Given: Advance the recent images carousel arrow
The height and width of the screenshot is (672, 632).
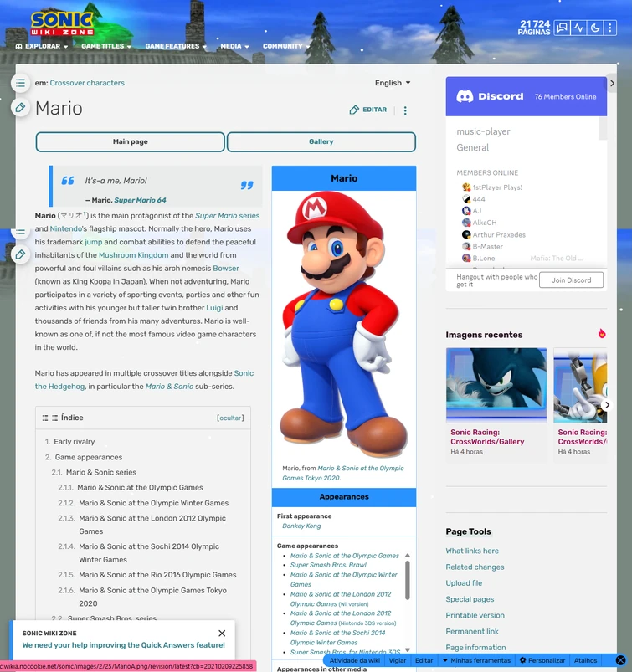Looking at the screenshot, I should pyautogui.click(x=607, y=404).
